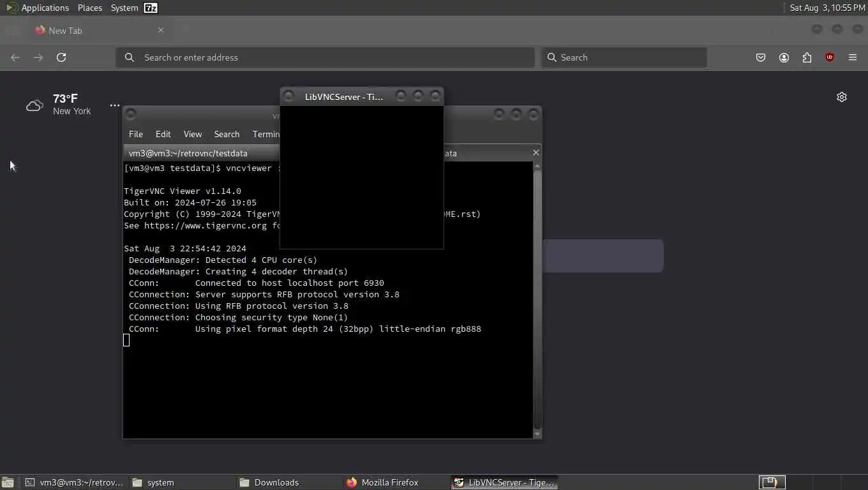Click the 'Choosing security type None(1)' line

[239, 317]
